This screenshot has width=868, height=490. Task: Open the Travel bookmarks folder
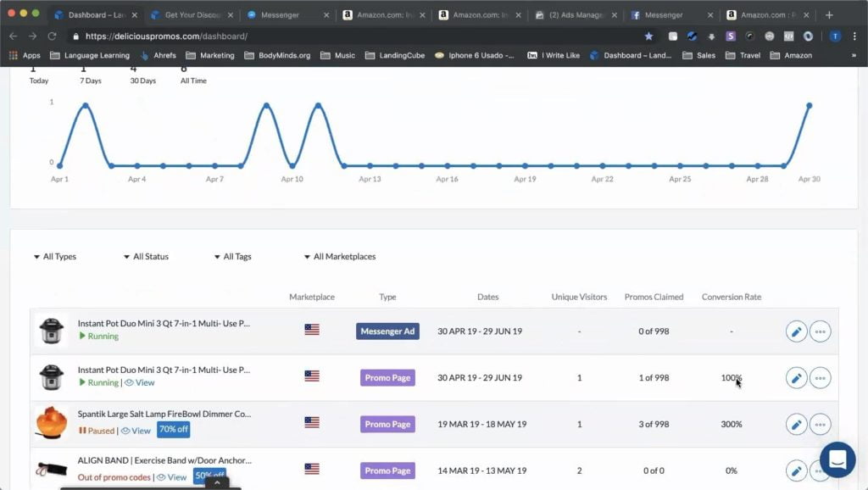743,55
